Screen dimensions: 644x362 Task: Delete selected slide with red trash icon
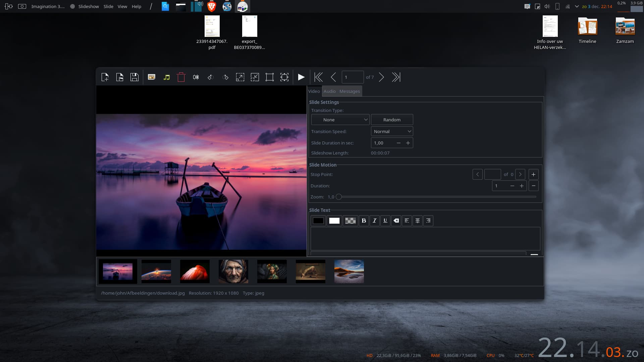[x=181, y=77]
